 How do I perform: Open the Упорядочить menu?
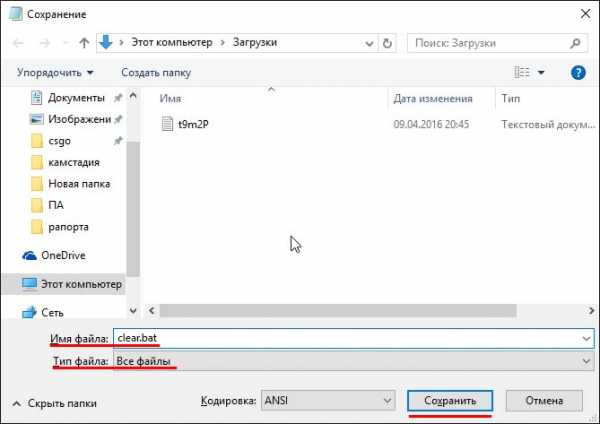(55, 73)
